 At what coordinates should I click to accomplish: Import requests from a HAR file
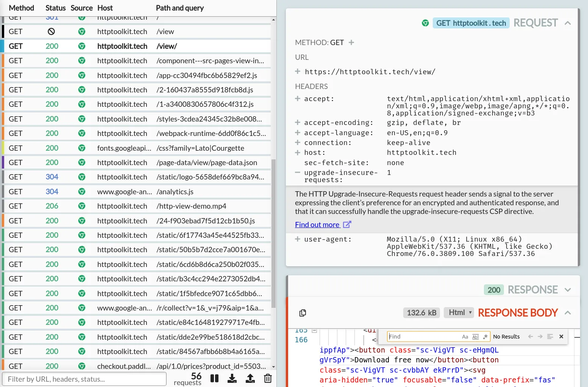tap(250, 378)
